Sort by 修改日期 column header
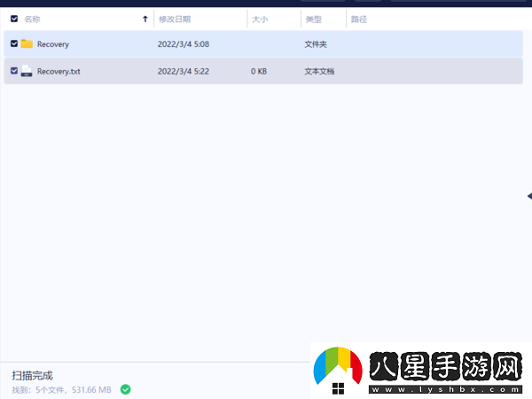Image resolution: width=532 pixels, height=399 pixels. [x=175, y=20]
